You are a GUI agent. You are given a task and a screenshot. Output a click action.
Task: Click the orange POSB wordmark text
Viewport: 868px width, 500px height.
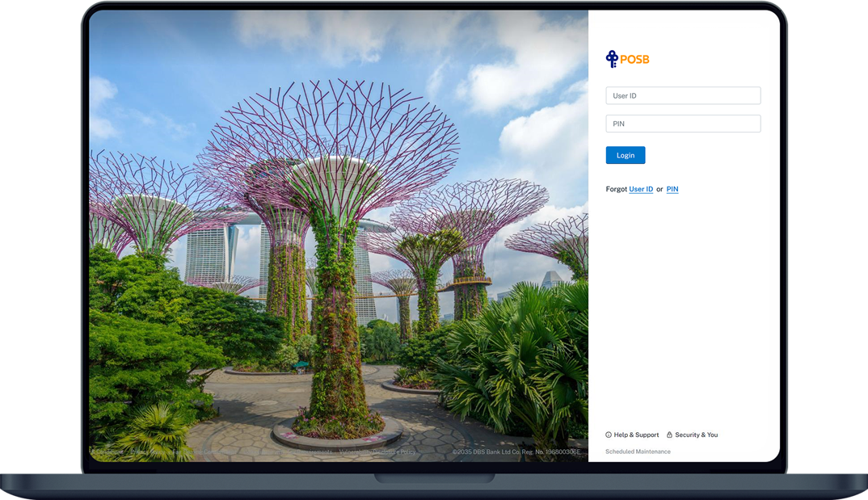pyautogui.click(x=634, y=59)
